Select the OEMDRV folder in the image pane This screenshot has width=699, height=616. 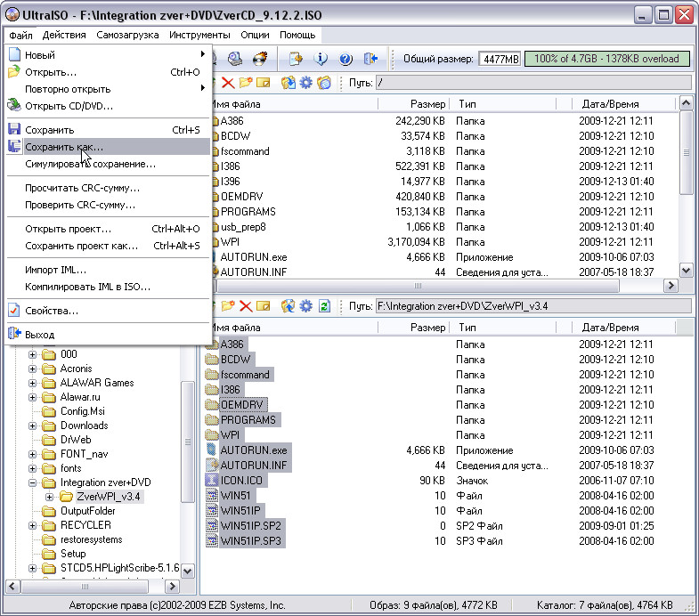click(x=241, y=197)
